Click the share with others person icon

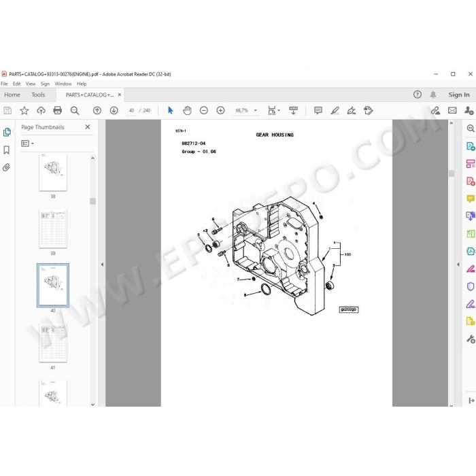coord(469,110)
